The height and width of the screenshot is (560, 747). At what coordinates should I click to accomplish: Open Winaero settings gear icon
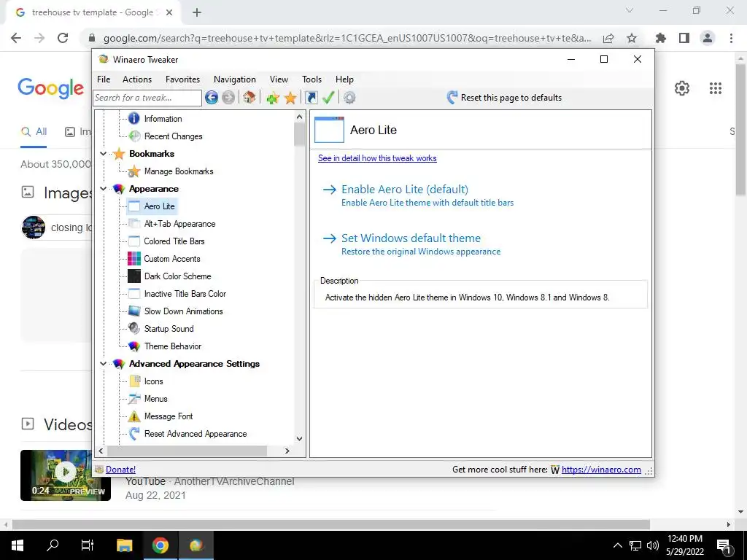coord(349,98)
